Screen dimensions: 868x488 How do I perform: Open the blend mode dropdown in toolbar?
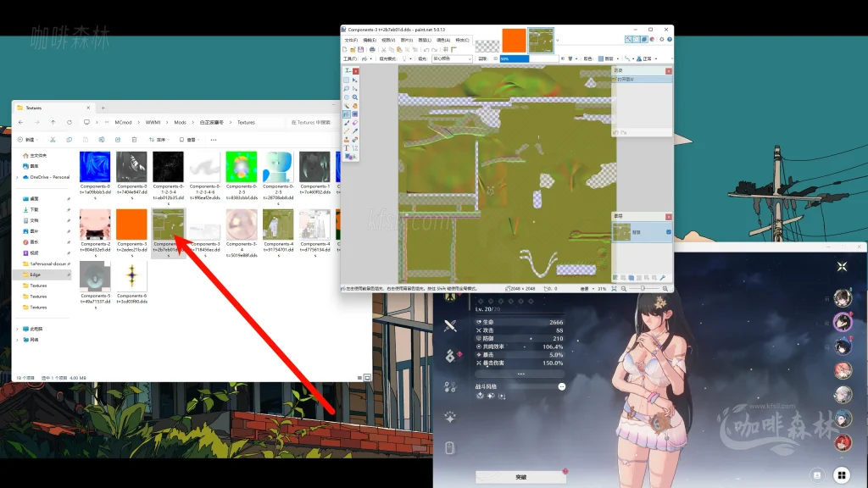pos(647,58)
